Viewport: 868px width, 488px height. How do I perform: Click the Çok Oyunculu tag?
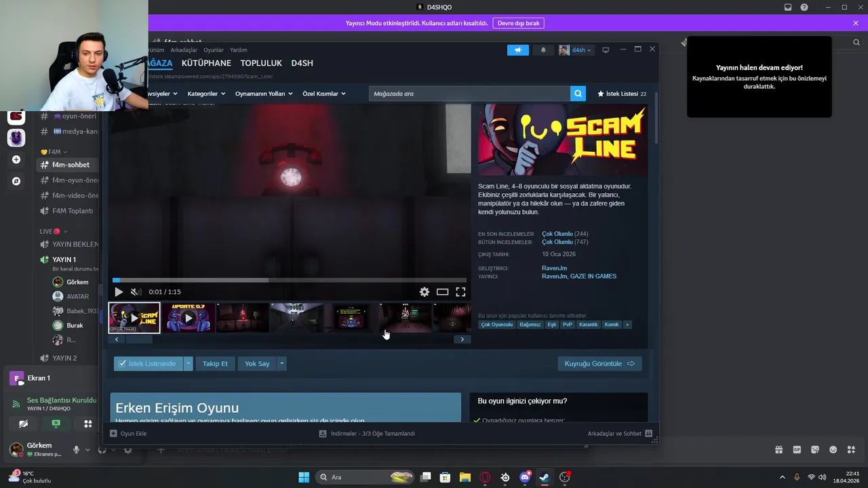tap(497, 325)
